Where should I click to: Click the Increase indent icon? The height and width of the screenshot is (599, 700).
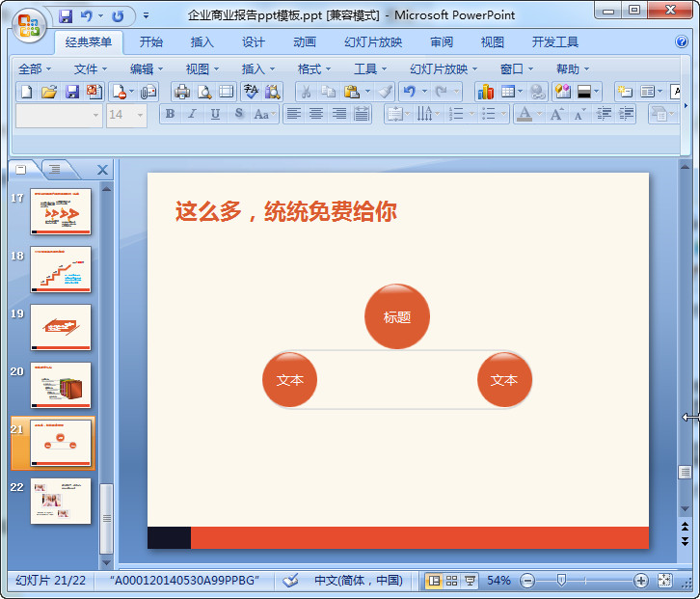pos(627,115)
